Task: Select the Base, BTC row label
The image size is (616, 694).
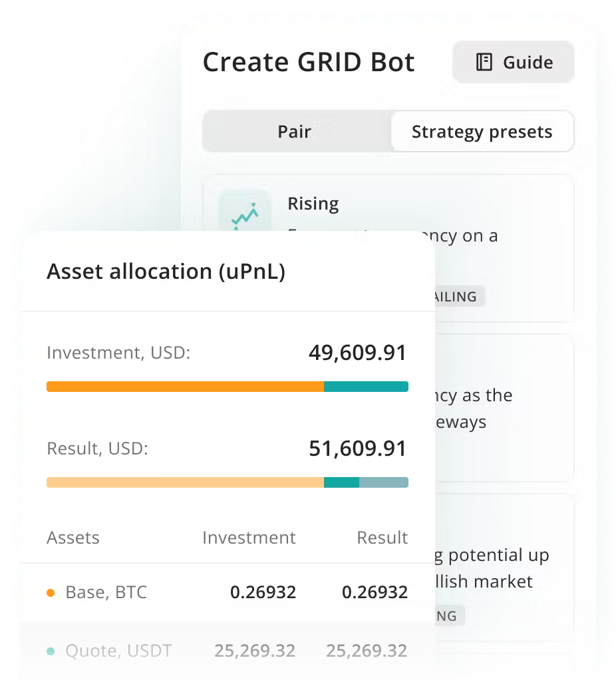Action: 106,592
